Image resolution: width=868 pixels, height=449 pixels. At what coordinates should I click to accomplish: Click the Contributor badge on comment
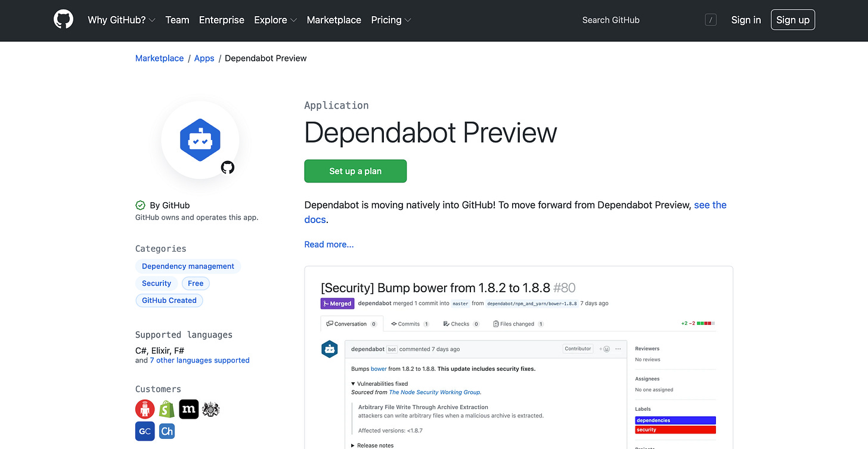click(578, 349)
